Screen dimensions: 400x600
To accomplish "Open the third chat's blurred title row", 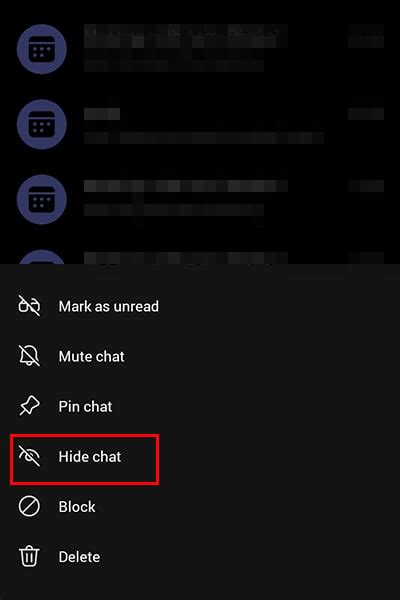I will tap(186, 186).
